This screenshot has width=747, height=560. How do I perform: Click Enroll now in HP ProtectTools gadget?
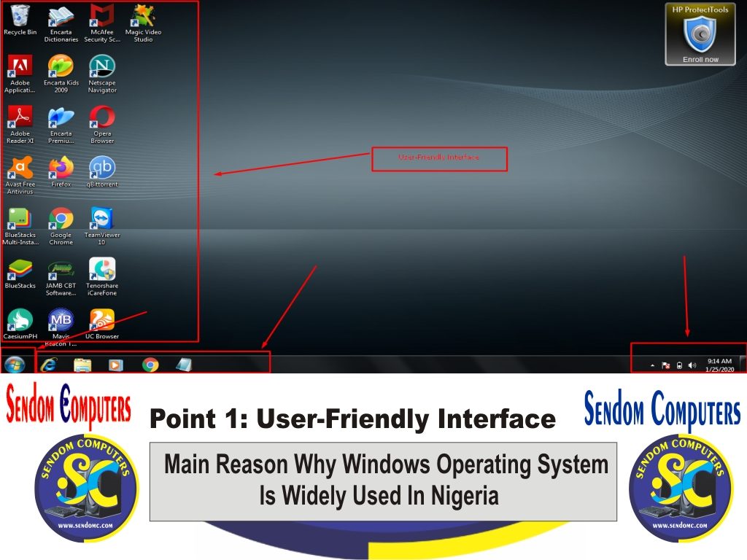pos(700,60)
